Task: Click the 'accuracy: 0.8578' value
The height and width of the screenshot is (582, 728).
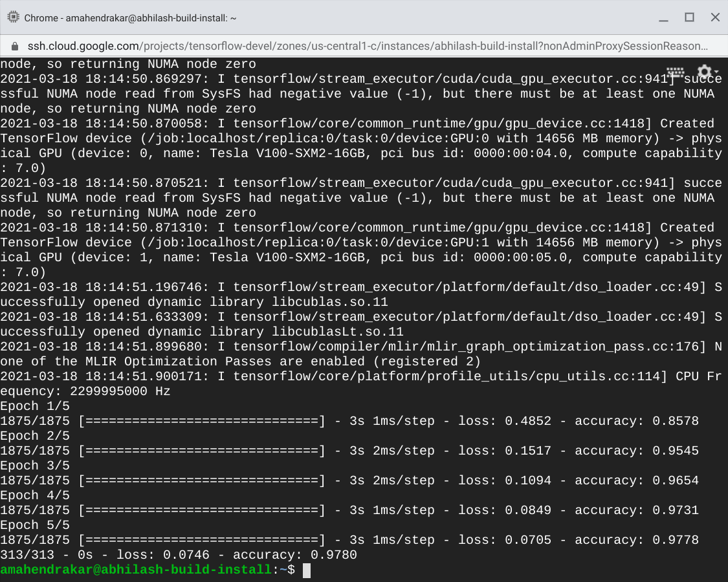Action: click(x=637, y=421)
